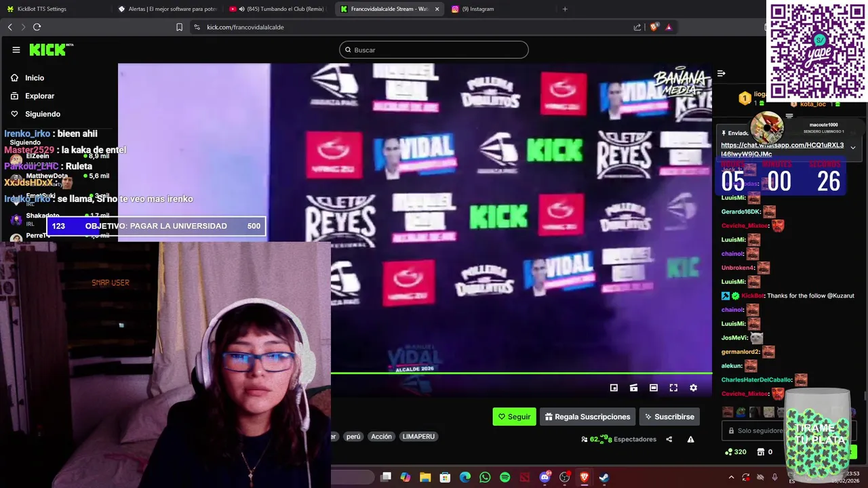Open germanlord2's chat username
The image size is (868, 488).
740,352
